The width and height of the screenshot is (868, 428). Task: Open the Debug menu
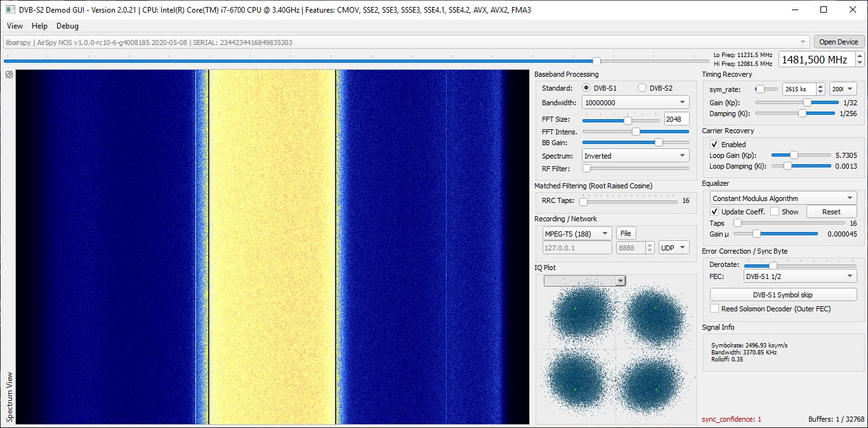(x=67, y=26)
